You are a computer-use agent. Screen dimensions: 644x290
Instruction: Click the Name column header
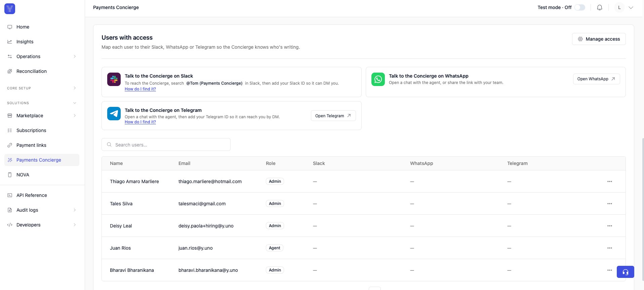point(116,163)
